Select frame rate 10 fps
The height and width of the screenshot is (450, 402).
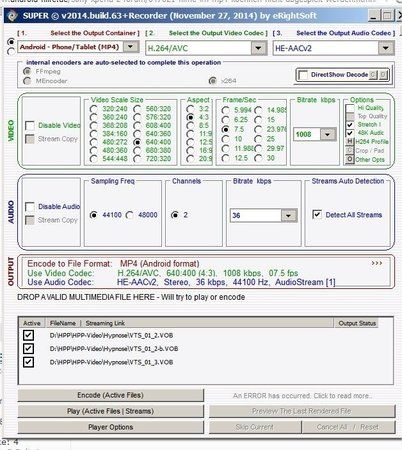226,139
